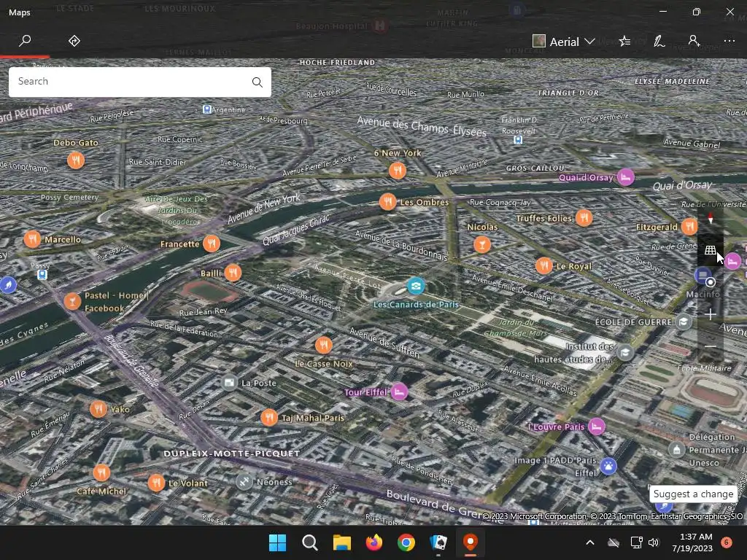This screenshot has width=747, height=560.
Task: Select Les Canards de Paris pin
Action: [x=416, y=286]
